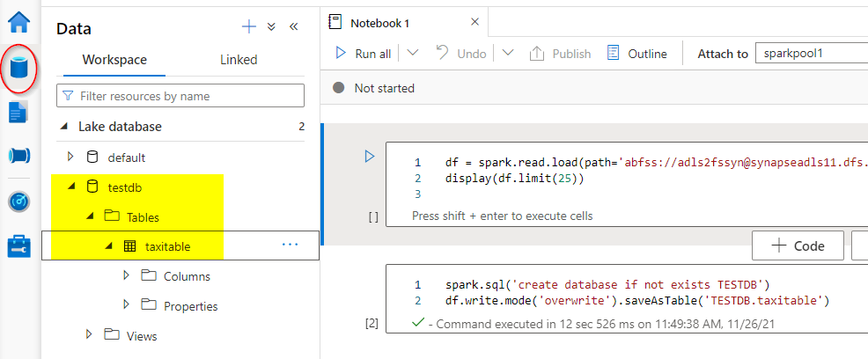Add a new Code cell
This screenshot has height=359, width=868.
(798, 246)
